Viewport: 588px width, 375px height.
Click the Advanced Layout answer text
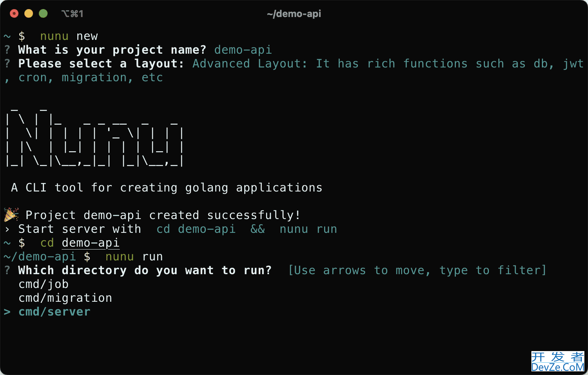[x=388, y=63]
